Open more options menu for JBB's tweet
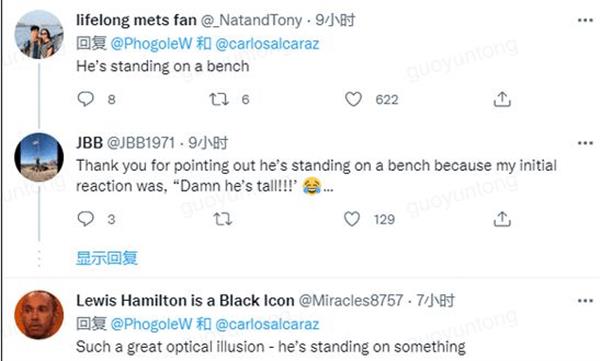The image size is (600, 361). coord(585,143)
